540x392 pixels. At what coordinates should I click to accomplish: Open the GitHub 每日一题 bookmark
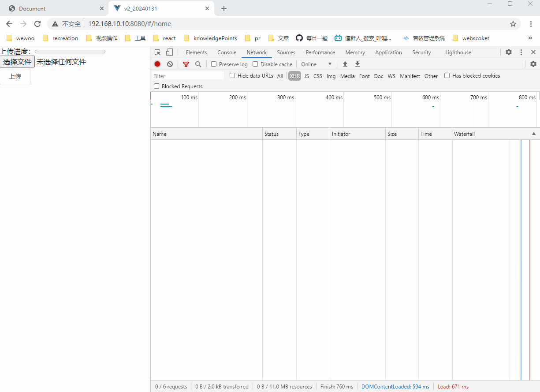point(312,38)
